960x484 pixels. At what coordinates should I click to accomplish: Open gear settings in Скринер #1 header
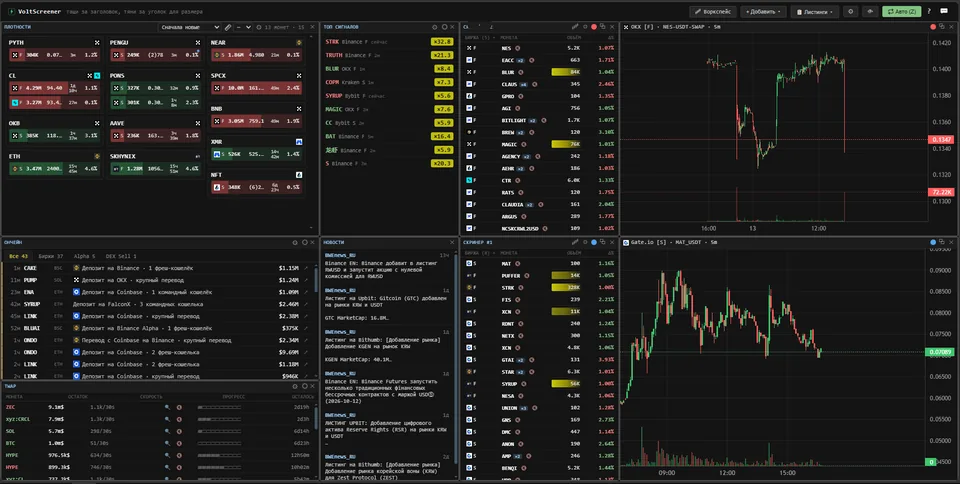[585, 243]
